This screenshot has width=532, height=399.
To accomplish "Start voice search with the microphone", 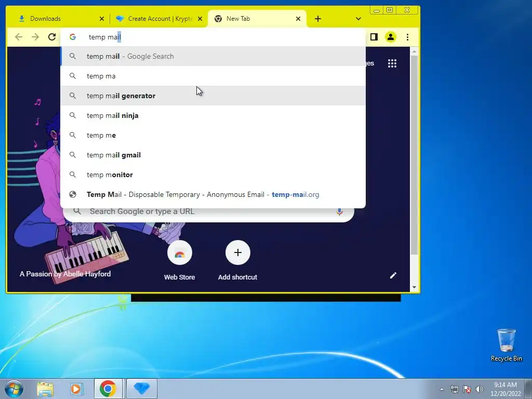I will 339,211.
